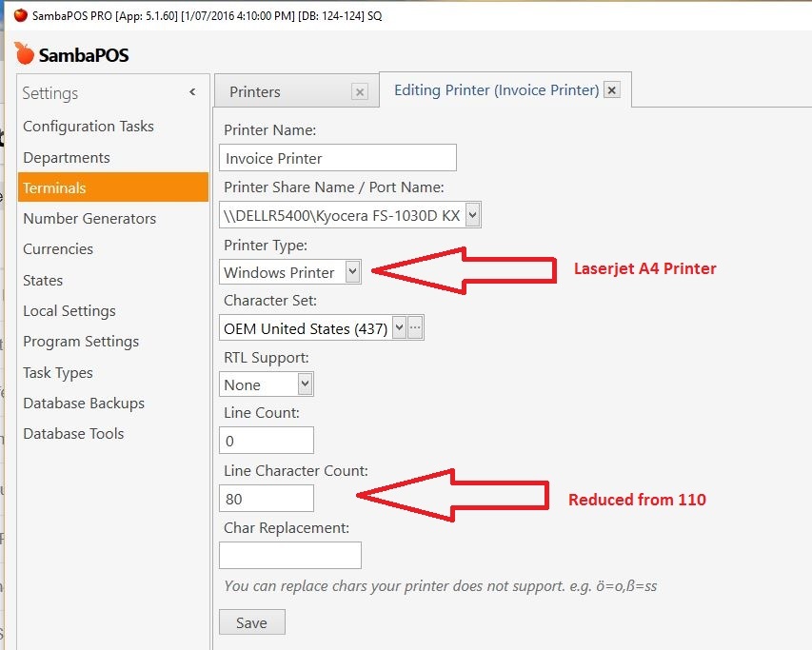812x650 pixels.
Task: Close the Editing Printer tab
Action: tap(611, 90)
